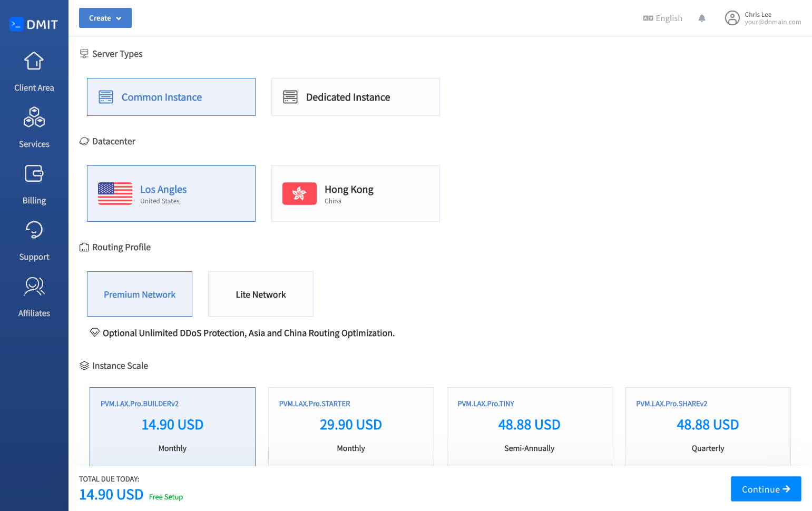Click the notification bell icon
812x511 pixels.
[701, 18]
